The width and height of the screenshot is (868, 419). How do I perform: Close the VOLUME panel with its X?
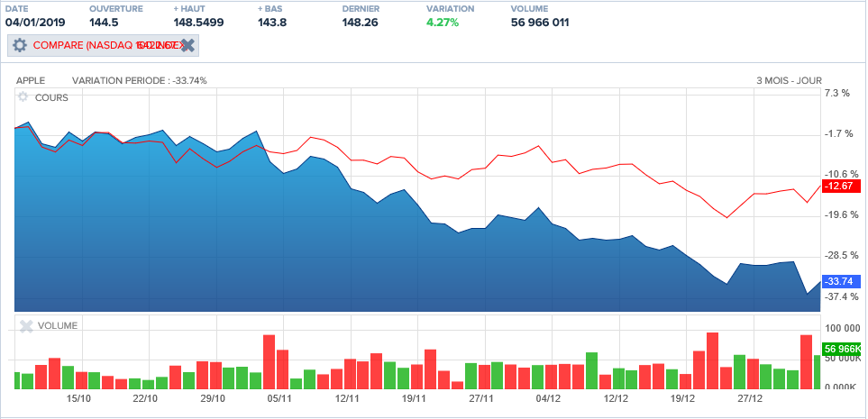click(26, 326)
